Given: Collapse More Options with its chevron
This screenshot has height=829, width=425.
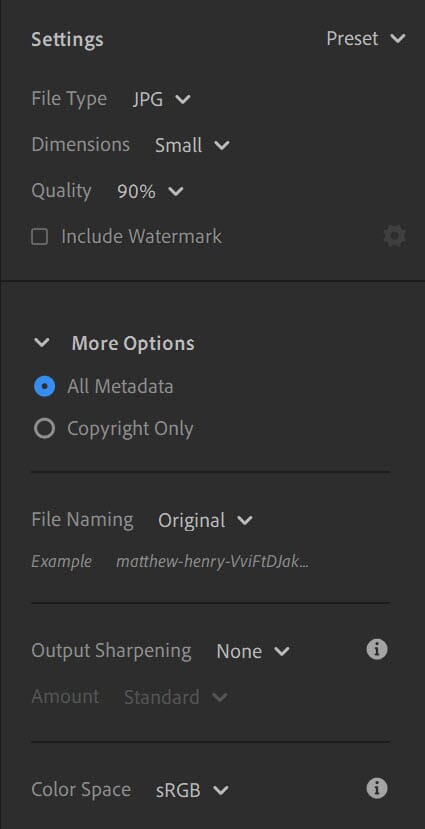Looking at the screenshot, I should point(41,343).
